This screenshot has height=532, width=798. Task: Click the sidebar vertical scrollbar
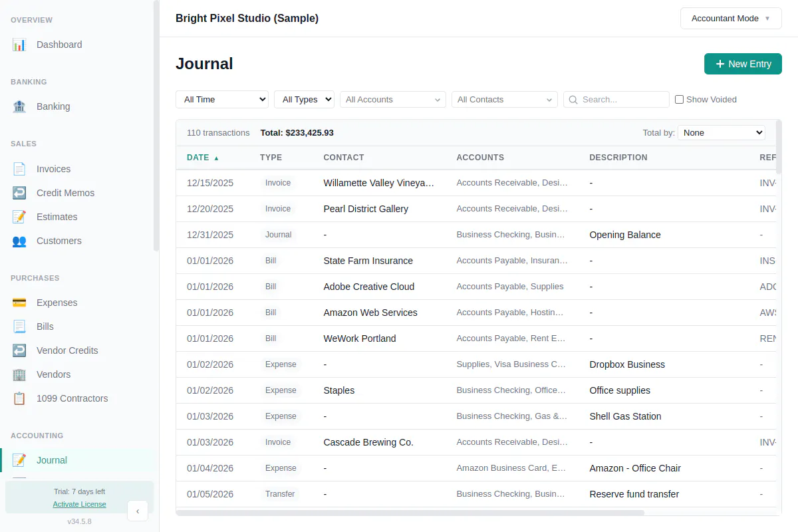[x=156, y=126]
